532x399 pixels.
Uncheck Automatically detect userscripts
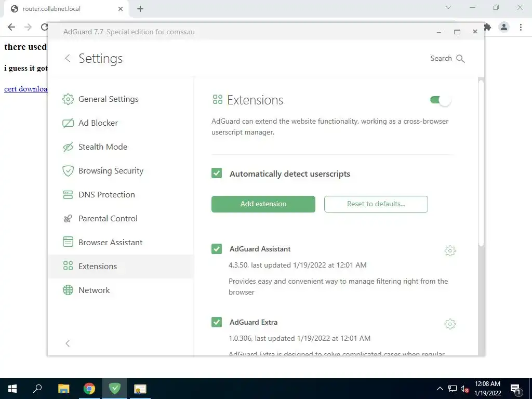[217, 174]
